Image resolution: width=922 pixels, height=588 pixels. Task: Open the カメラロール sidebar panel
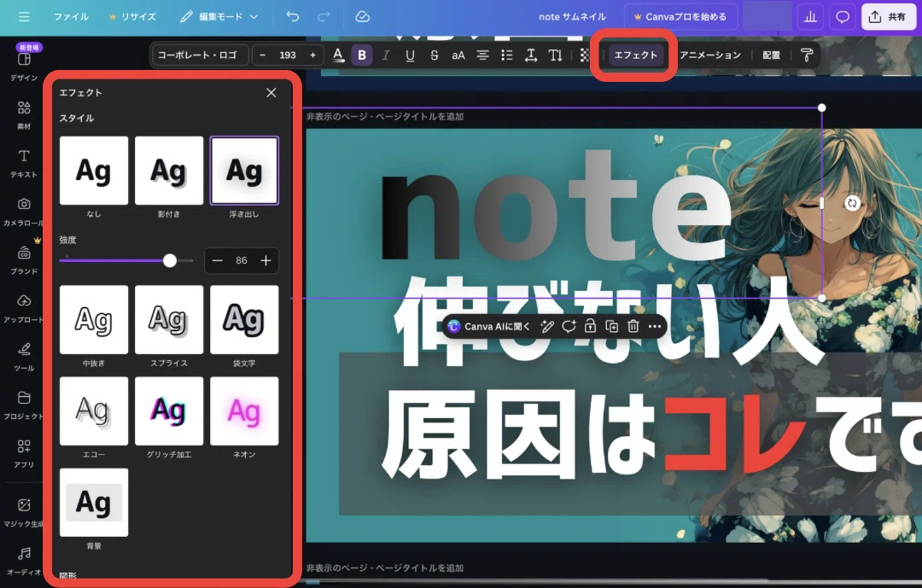(24, 211)
